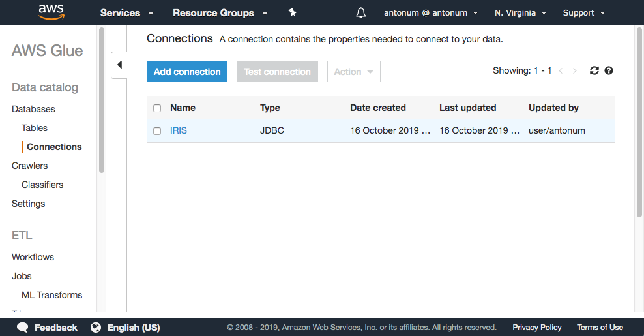Go to next page of results
Viewport: 644px width, 336px height.
pos(575,70)
